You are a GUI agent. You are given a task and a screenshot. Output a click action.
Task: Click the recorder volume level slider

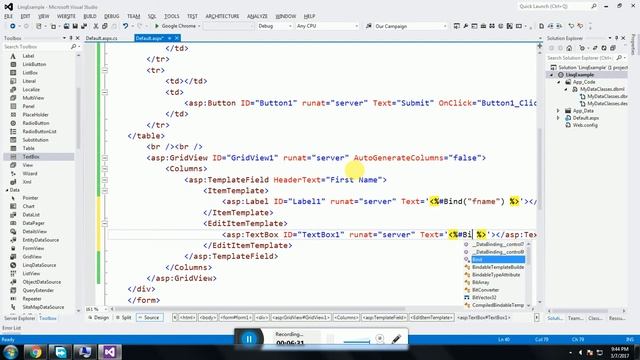click(357, 342)
